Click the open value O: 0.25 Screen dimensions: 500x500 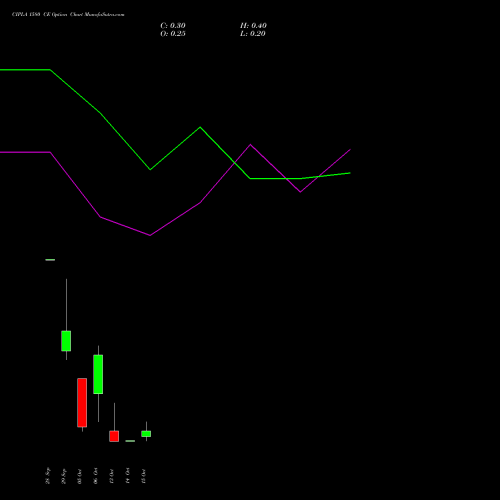(173, 34)
